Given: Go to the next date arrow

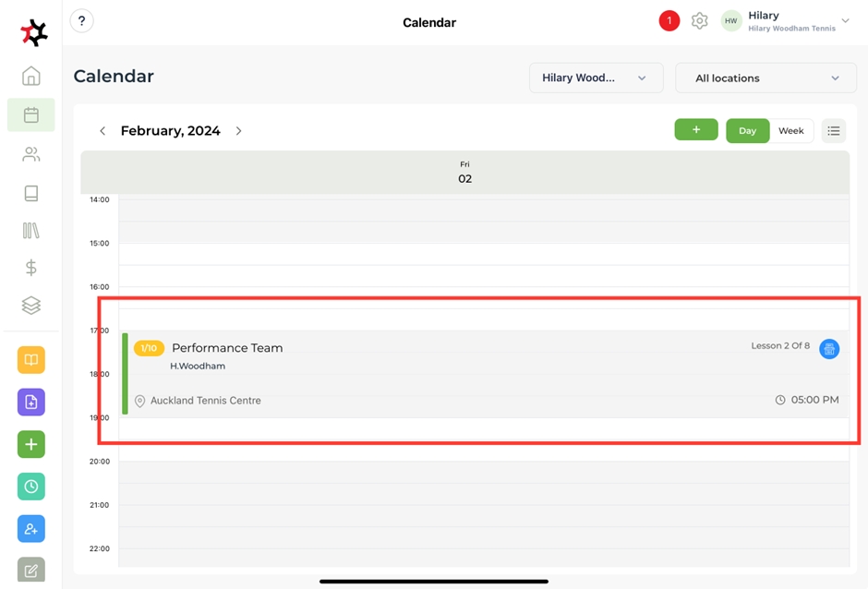Looking at the screenshot, I should (x=239, y=131).
